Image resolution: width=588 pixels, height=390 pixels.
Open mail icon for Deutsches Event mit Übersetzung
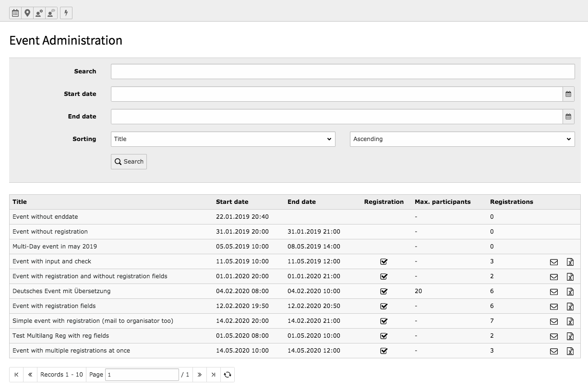[553, 292]
